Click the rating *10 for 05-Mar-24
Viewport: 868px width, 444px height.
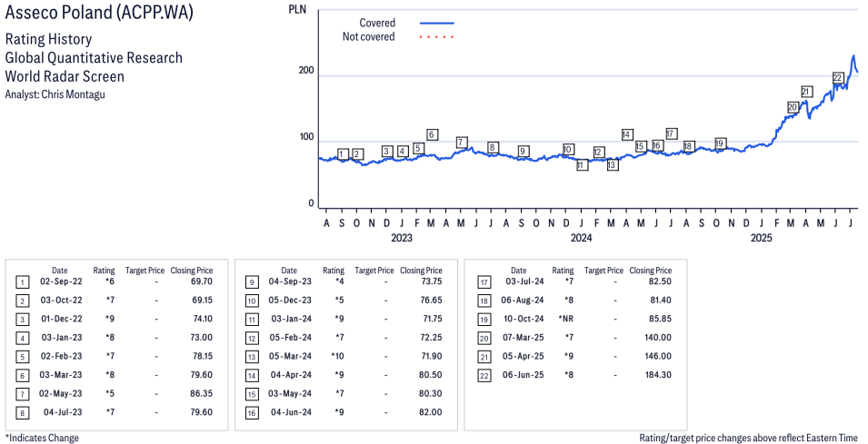(x=337, y=356)
